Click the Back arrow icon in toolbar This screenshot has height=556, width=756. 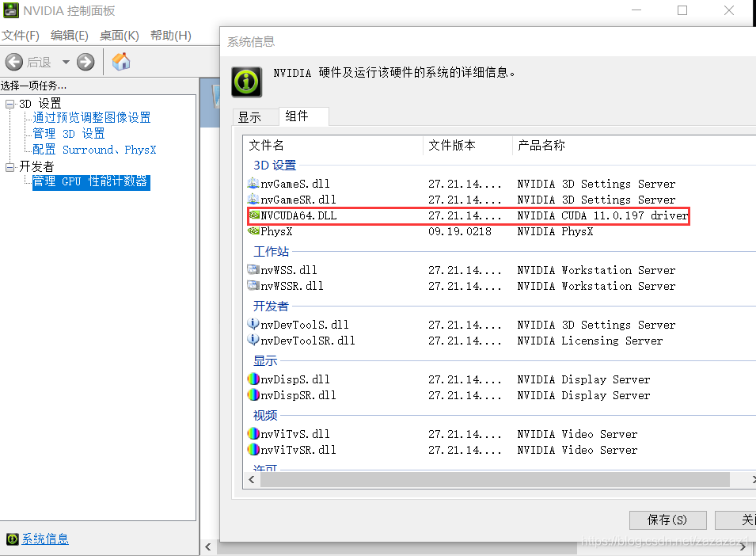pyautogui.click(x=14, y=62)
